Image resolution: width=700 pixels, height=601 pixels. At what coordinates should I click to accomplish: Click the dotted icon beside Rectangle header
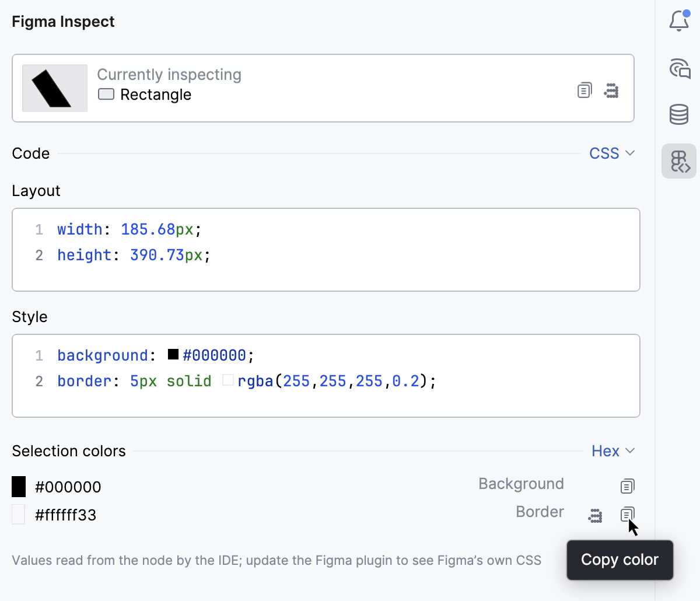tap(611, 90)
